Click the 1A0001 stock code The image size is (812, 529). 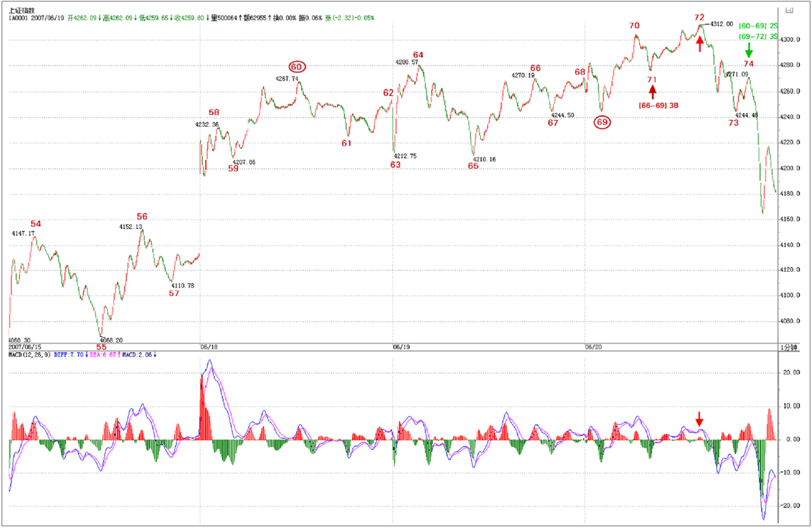tap(19, 18)
